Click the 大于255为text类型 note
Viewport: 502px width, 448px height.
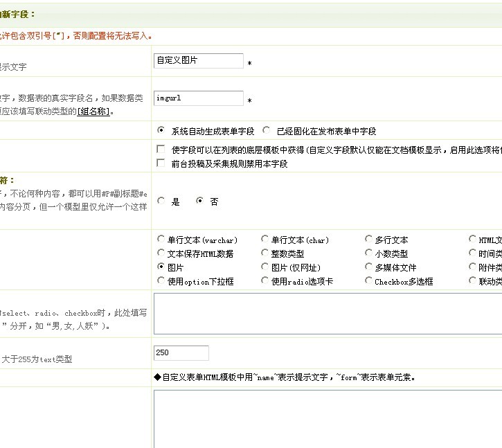click(37, 359)
